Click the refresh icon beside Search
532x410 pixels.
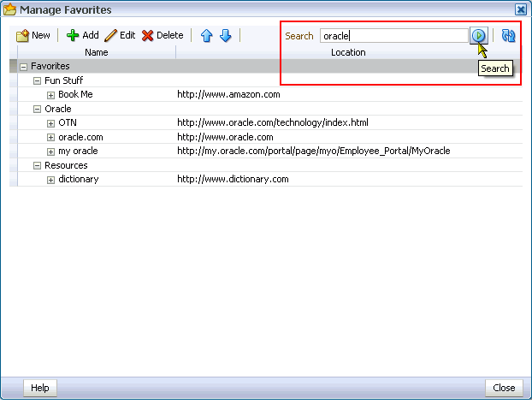(x=508, y=35)
